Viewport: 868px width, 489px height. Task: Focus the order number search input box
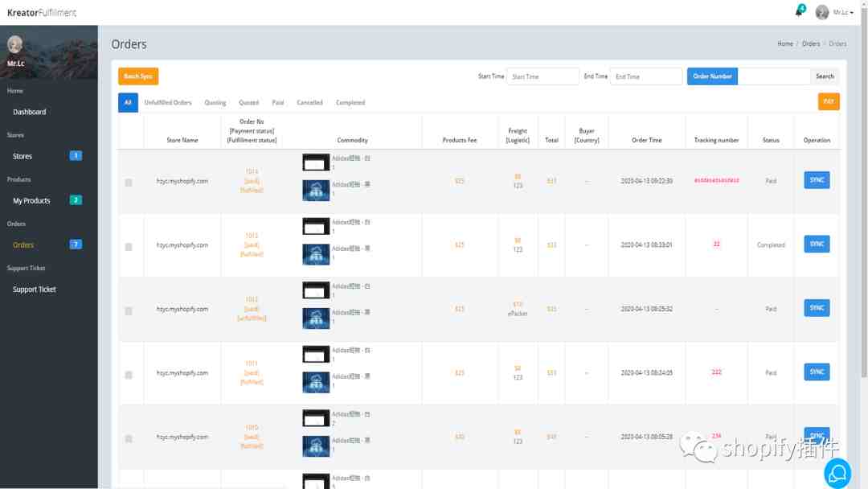tap(774, 76)
